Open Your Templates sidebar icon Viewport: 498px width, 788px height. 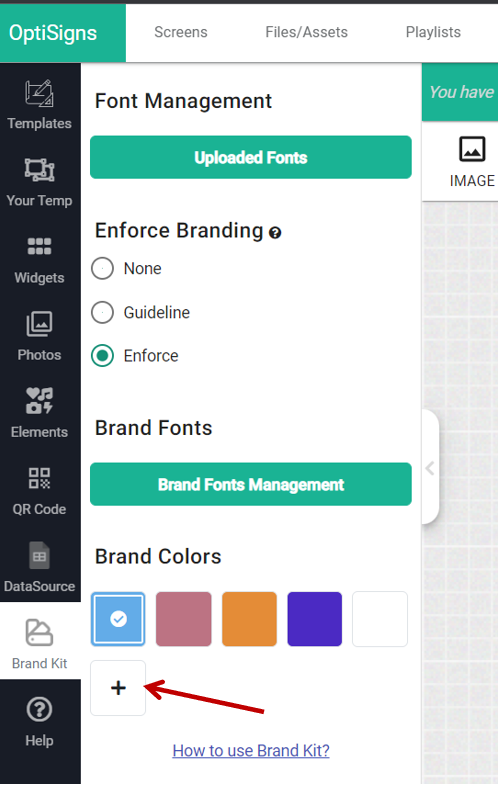39,170
